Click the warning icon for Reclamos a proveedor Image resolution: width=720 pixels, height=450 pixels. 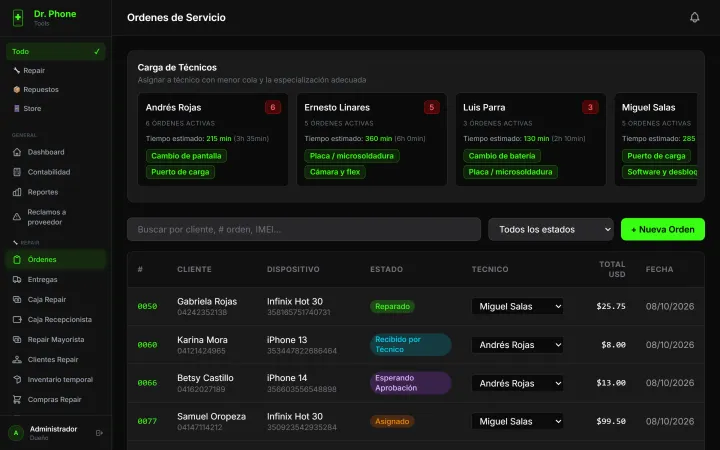(17, 217)
